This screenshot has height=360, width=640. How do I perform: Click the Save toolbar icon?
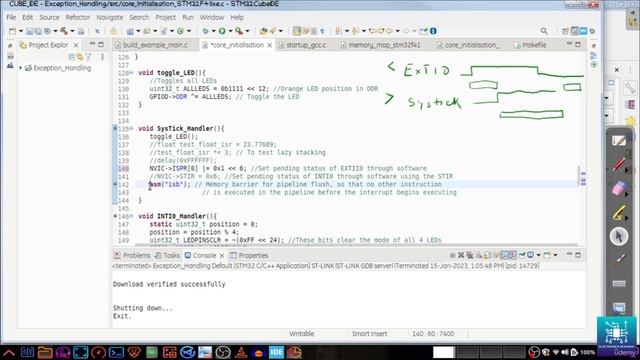(29, 31)
